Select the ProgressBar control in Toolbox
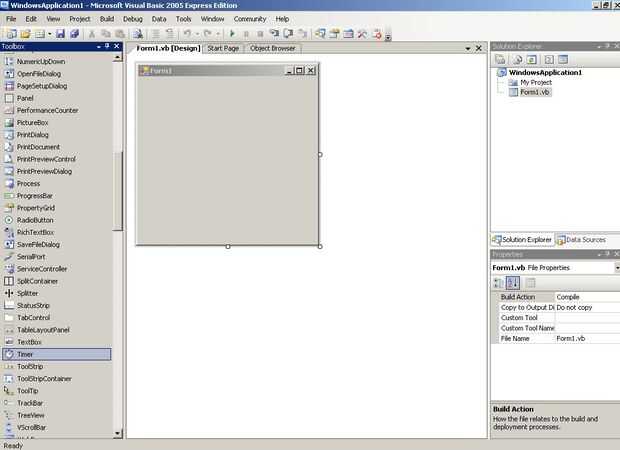 (x=34, y=196)
